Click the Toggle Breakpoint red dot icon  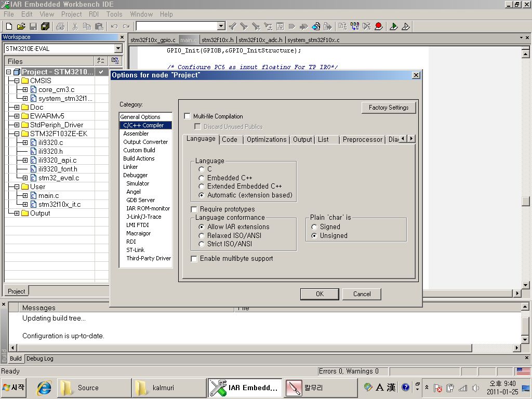pyautogui.click(x=379, y=26)
